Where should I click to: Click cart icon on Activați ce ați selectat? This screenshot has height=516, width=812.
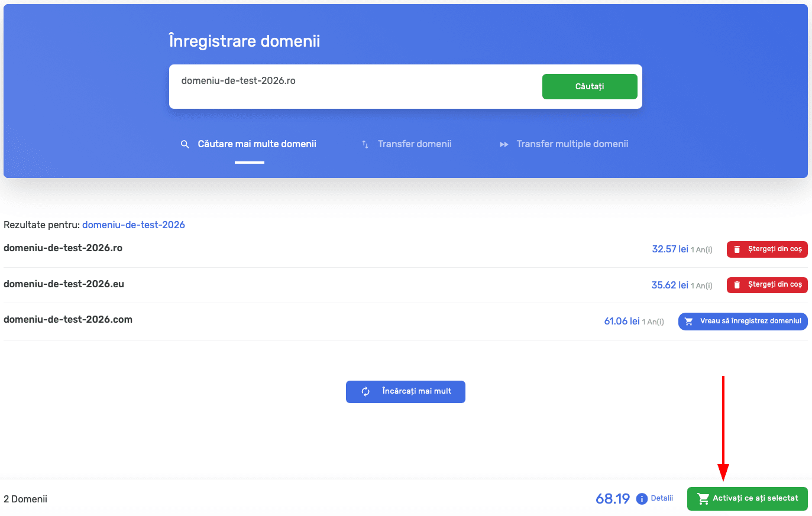703,499
